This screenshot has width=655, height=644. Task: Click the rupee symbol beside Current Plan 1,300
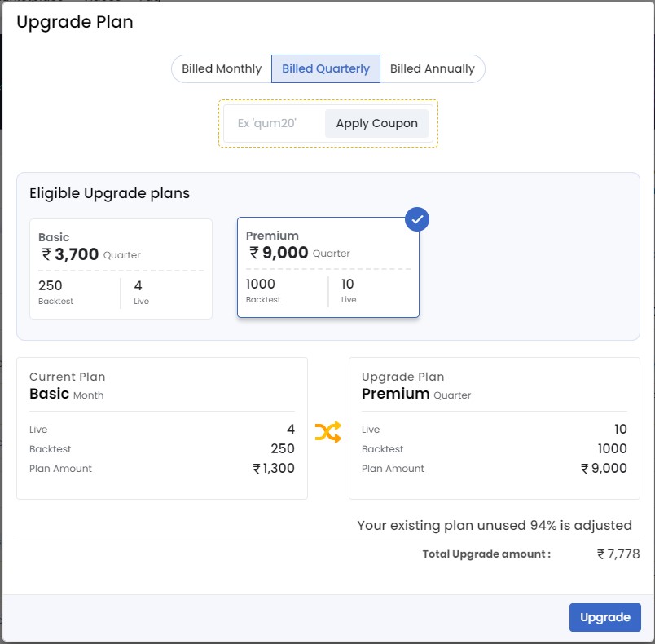point(257,469)
